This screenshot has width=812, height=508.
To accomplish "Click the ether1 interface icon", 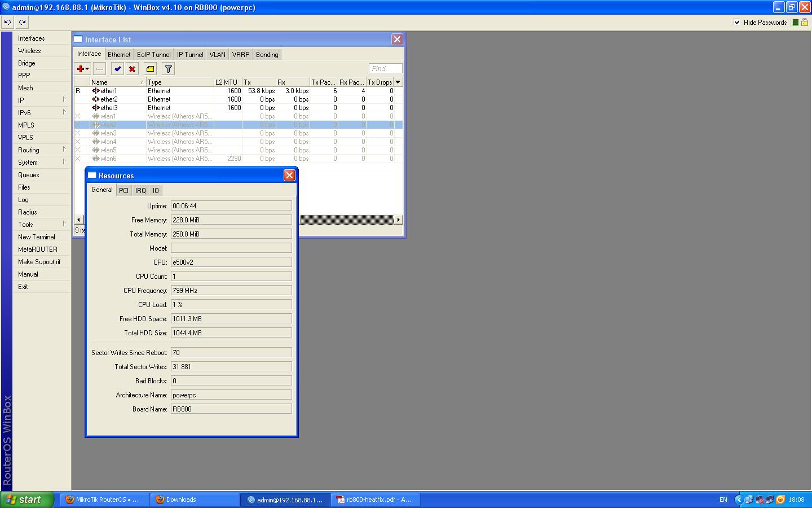I will click(x=96, y=90).
